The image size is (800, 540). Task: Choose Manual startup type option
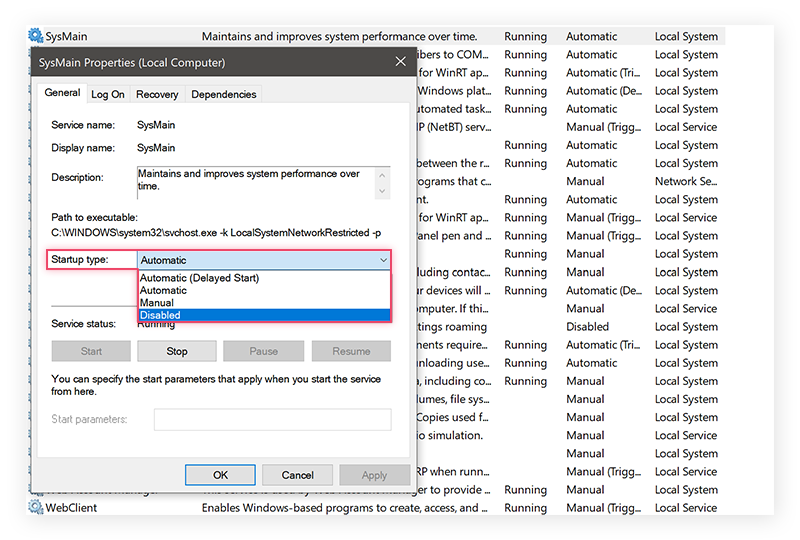(157, 303)
